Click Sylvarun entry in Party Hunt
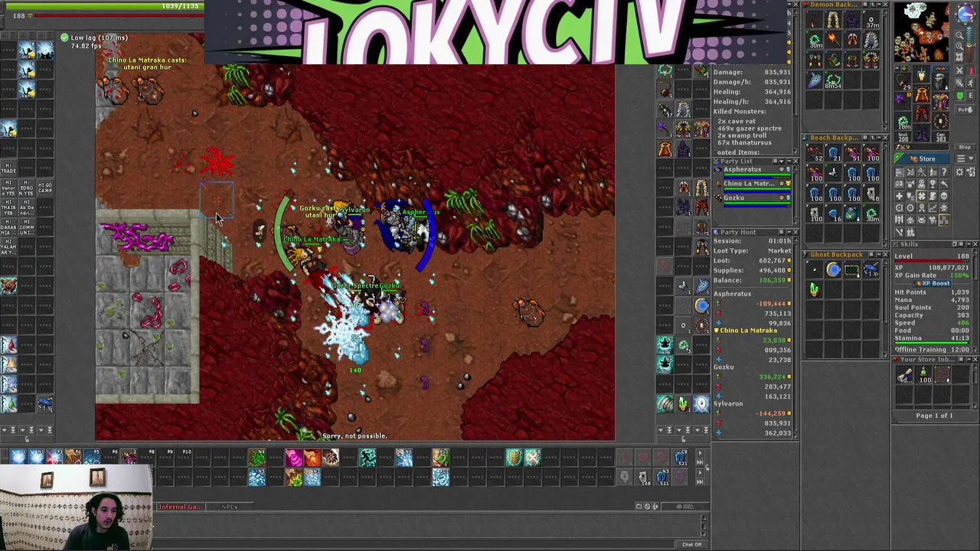Viewport: 980px width, 551px height. click(x=729, y=403)
